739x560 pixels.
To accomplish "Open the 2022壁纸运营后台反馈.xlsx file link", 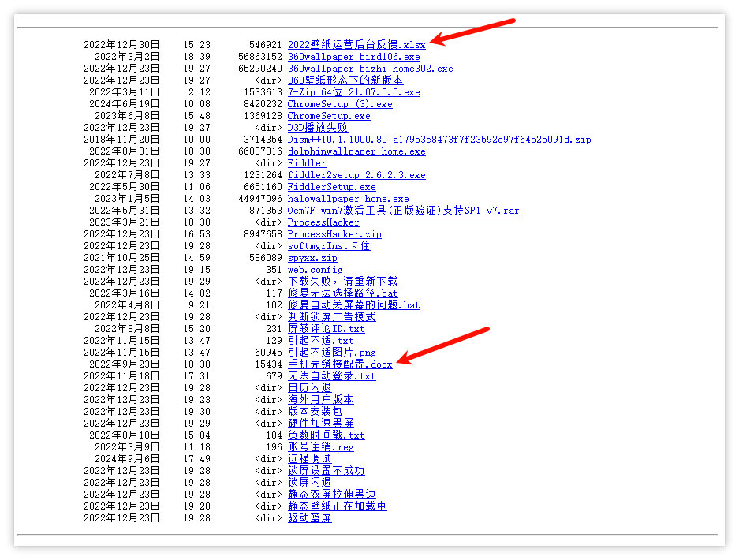I will click(x=356, y=45).
